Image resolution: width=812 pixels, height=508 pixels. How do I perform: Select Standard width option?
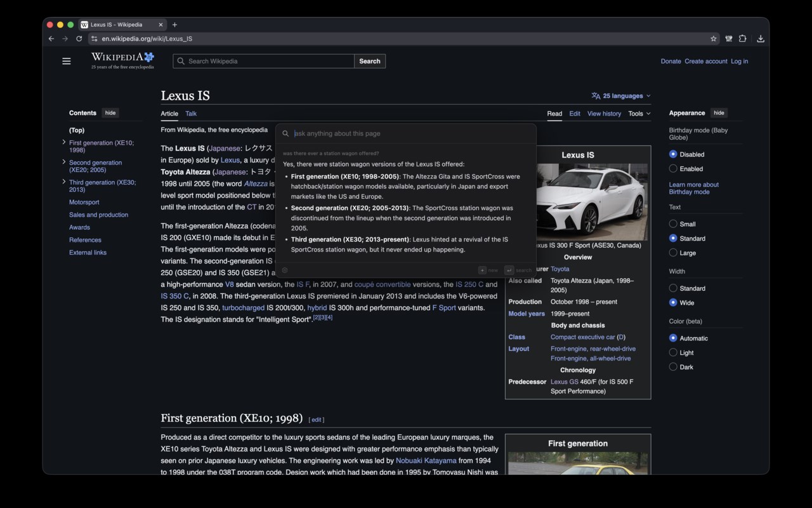pos(673,288)
